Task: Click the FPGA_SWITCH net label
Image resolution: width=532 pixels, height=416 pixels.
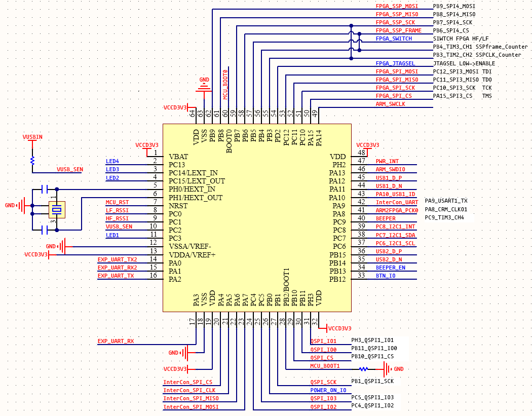Action: coord(394,39)
